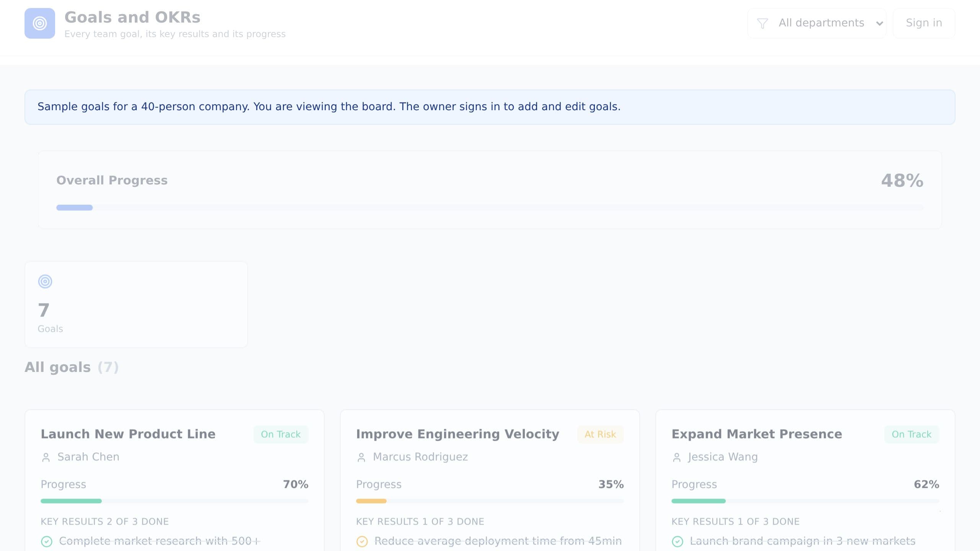Click On Track badge on Launch New Product Line
Viewport: 980px width, 551px height.
click(x=281, y=434)
